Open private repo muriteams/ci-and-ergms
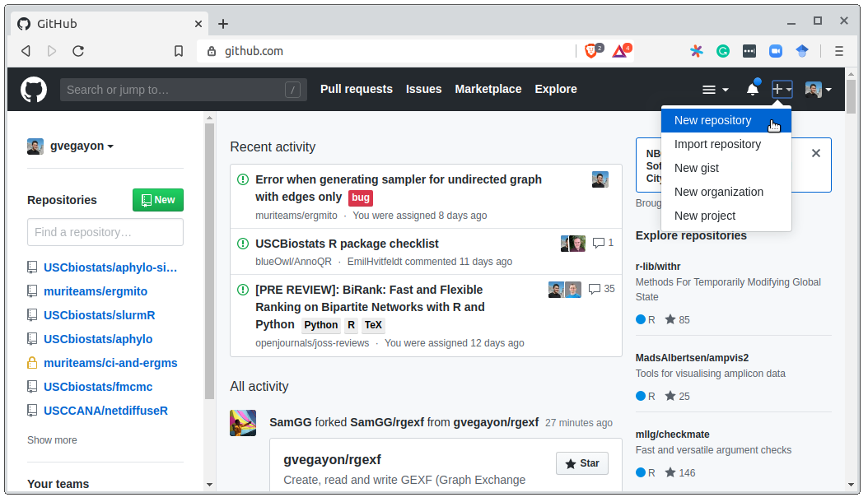The height and width of the screenshot is (502, 868). (x=110, y=363)
